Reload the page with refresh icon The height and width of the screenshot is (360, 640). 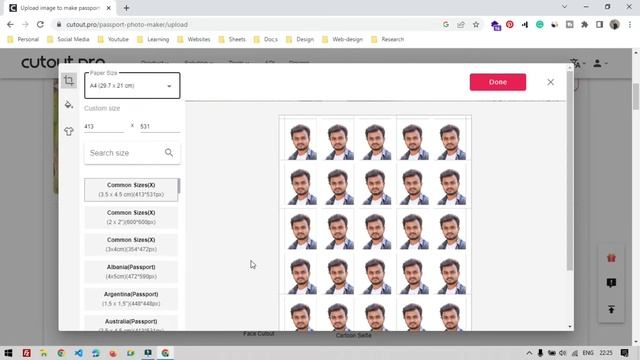pos(40,24)
